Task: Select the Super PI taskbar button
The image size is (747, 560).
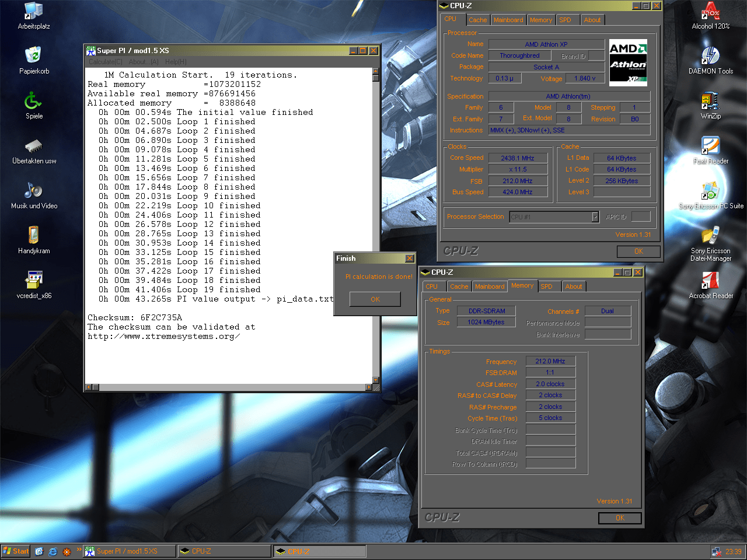Action: tap(128, 551)
